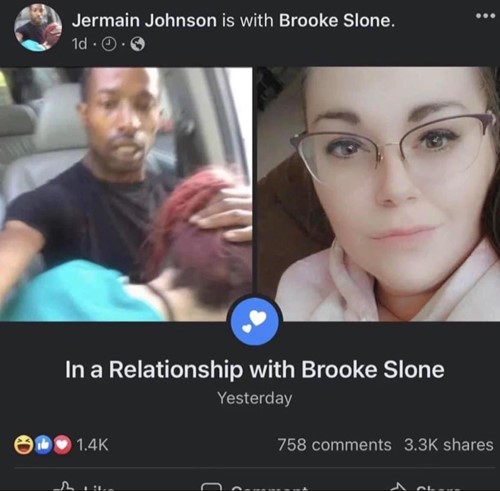Click the 'In a Relationship with Brooke Slone' title
The width and height of the screenshot is (500, 491).
[x=255, y=370]
